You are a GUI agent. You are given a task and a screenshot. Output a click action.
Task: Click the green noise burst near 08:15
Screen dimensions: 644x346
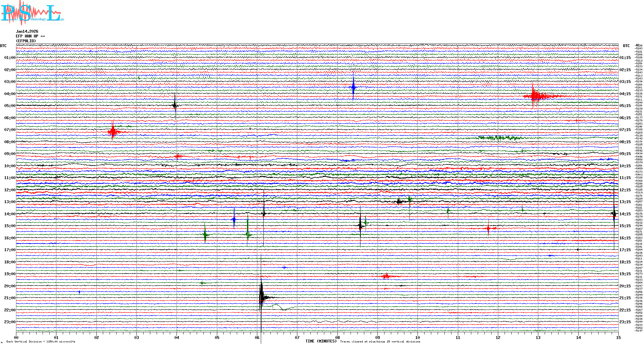(x=500, y=138)
